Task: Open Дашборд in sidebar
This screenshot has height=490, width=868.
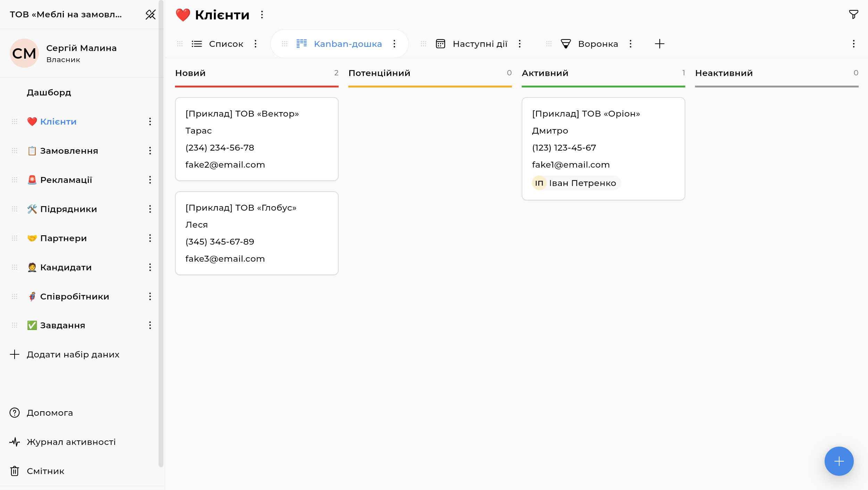Action: coord(49,92)
